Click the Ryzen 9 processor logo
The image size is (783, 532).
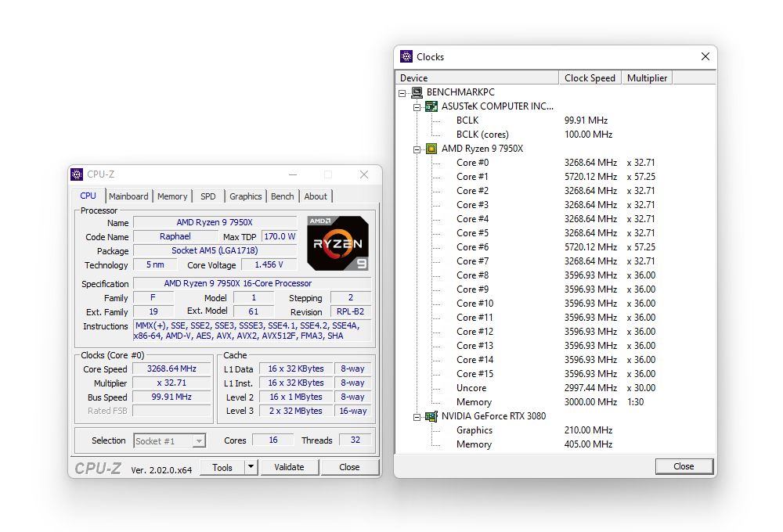(338, 243)
